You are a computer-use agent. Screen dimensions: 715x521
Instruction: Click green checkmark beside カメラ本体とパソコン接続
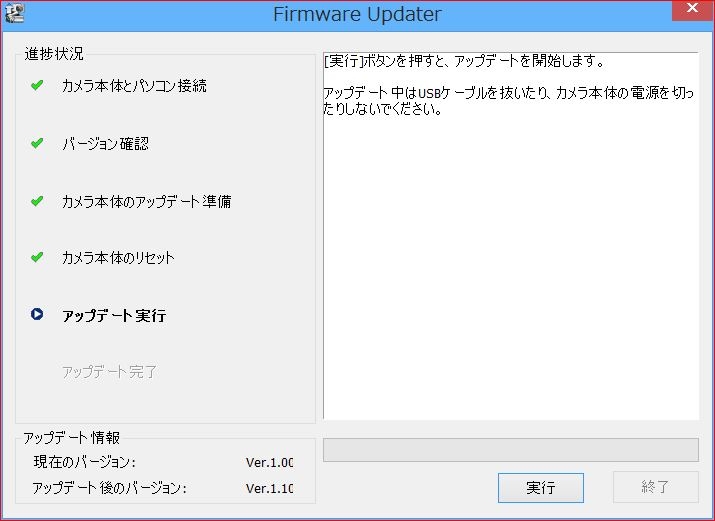pos(37,86)
